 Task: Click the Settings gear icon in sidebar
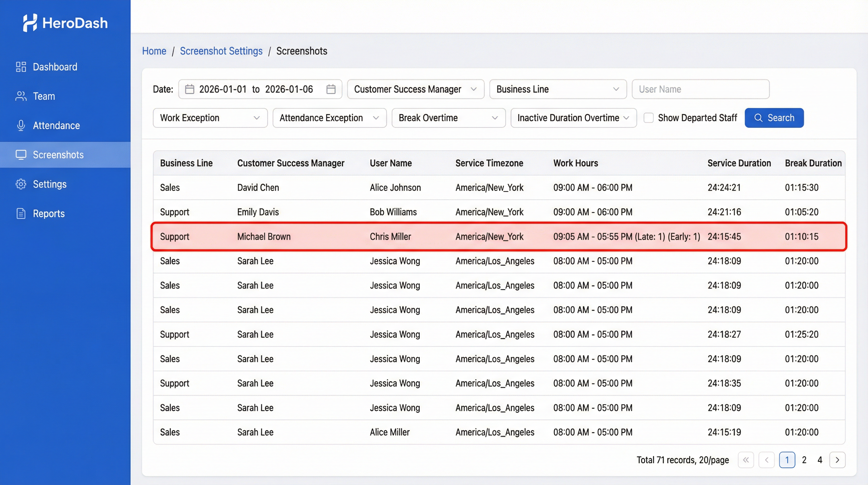(x=21, y=184)
